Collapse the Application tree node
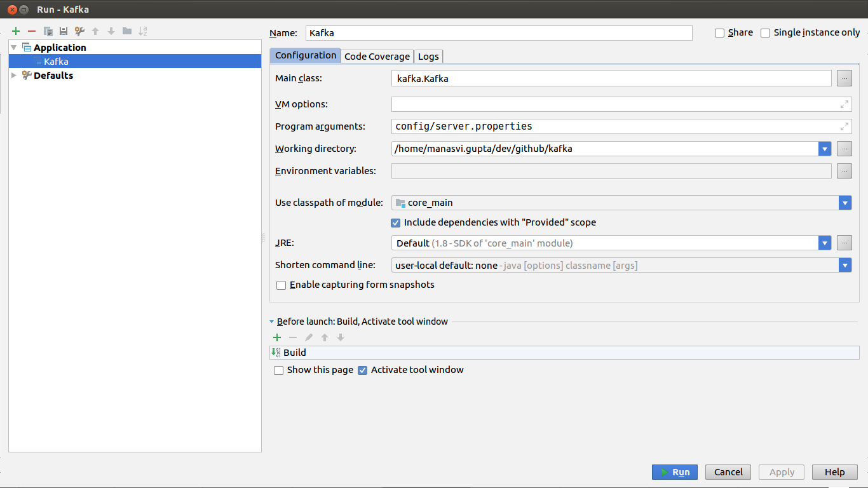868x488 pixels. pyautogui.click(x=14, y=47)
